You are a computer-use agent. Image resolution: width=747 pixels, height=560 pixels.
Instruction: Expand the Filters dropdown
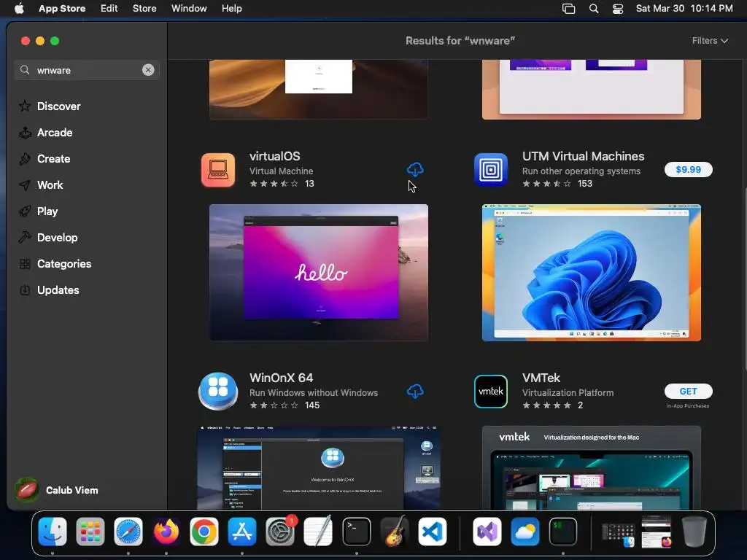pos(710,41)
